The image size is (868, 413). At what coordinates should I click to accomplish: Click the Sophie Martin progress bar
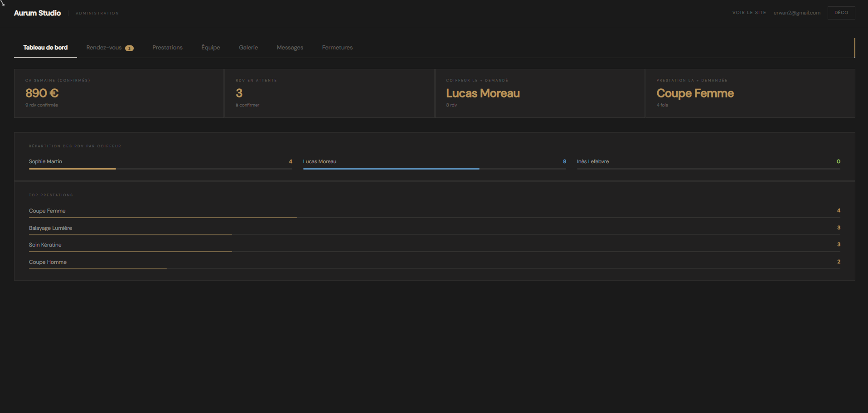[x=160, y=169]
